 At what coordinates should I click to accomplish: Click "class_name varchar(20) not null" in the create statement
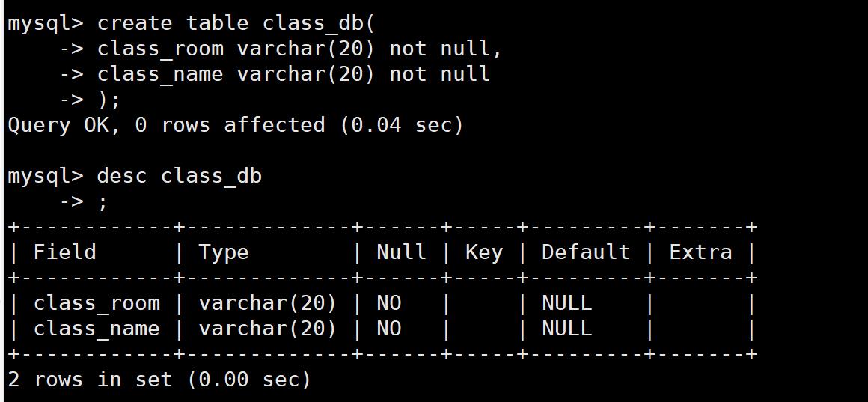293,74
